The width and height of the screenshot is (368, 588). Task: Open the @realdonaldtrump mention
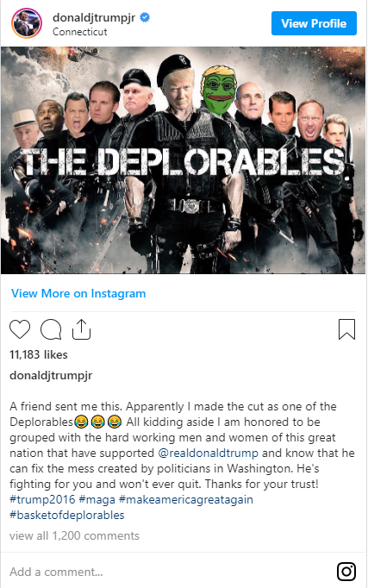(x=208, y=453)
